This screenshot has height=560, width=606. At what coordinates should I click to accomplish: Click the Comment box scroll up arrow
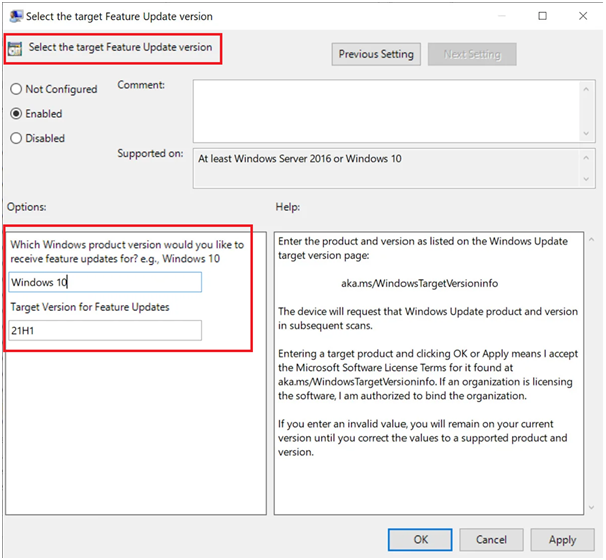coord(586,89)
